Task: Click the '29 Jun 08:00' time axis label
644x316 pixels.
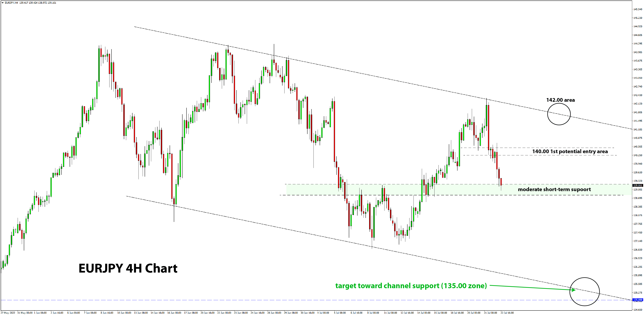Action: [x=291, y=313]
